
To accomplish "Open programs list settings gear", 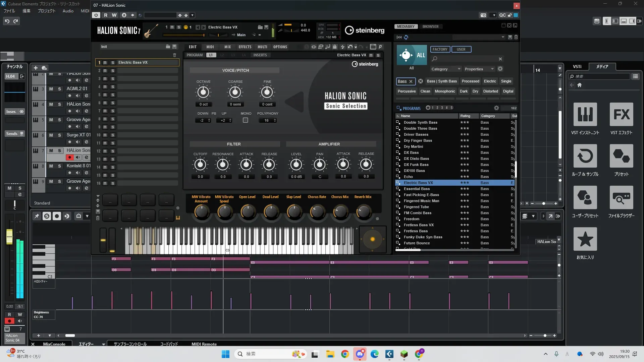I will click(x=496, y=108).
